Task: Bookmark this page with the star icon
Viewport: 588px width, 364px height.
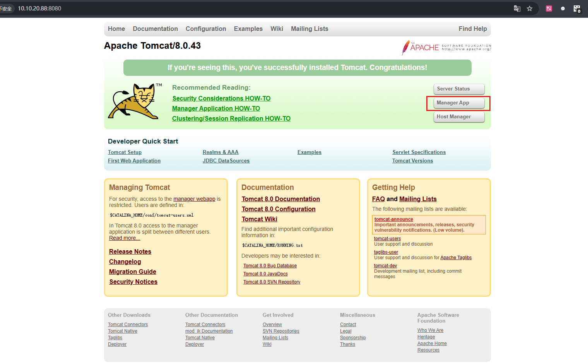Action: coord(530,9)
